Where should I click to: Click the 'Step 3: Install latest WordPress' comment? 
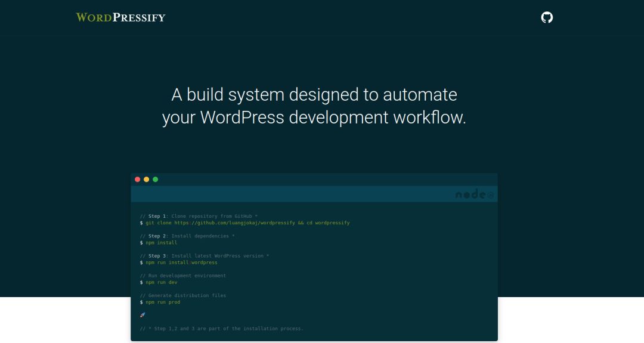coord(205,256)
